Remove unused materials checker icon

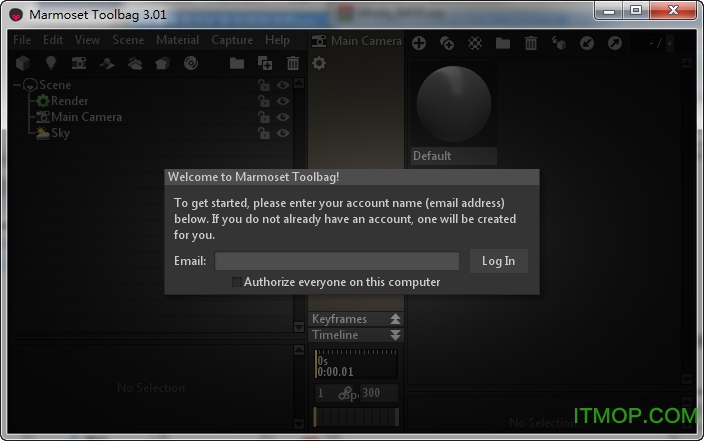point(475,43)
